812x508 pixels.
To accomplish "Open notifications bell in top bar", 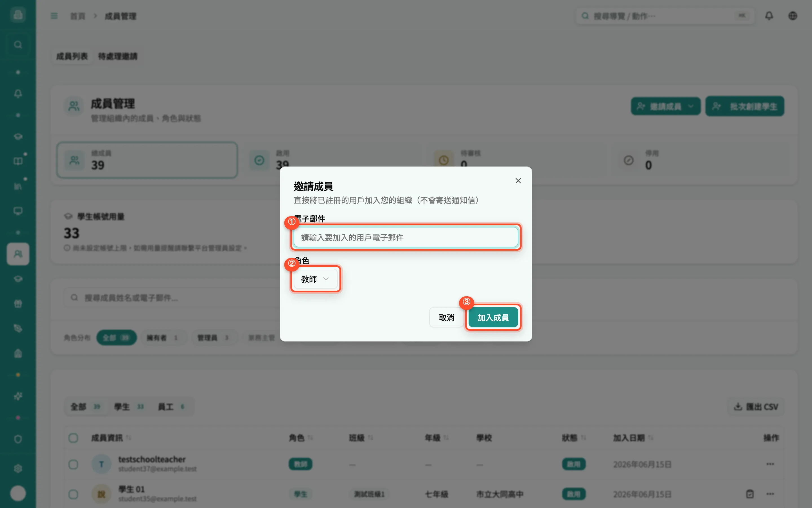I will point(769,16).
